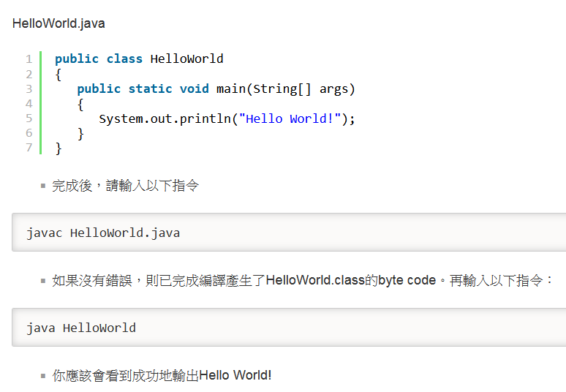Click 'main(String[] args)' in the code

point(285,88)
